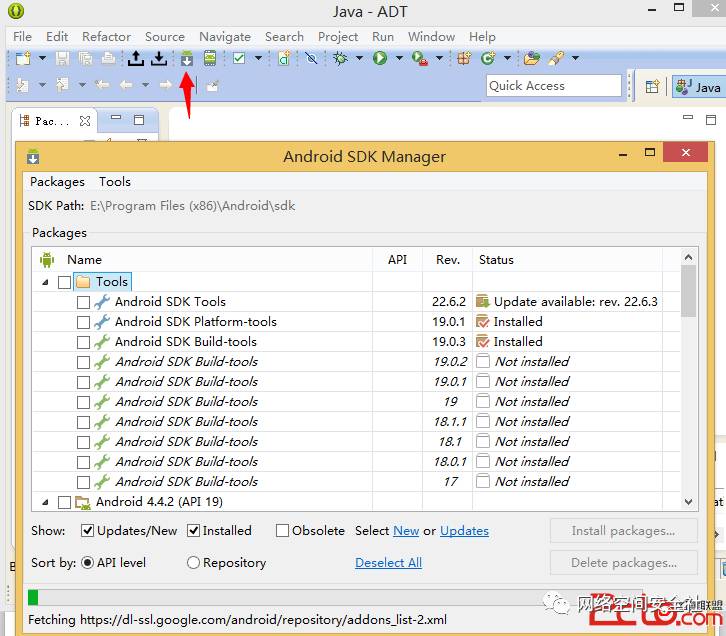This screenshot has height=636, width=726.
Task: Click the Back navigation arrow icon
Action: click(126, 85)
